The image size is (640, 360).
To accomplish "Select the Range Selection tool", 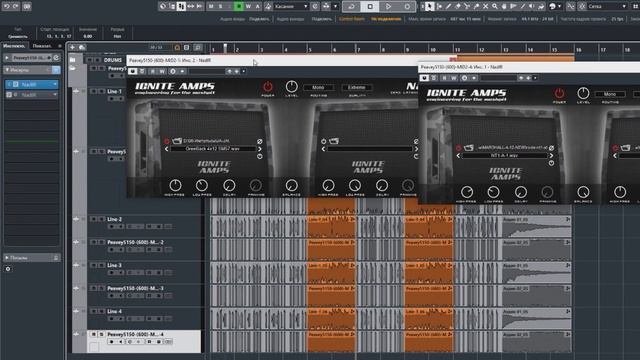I will pos(439,6).
